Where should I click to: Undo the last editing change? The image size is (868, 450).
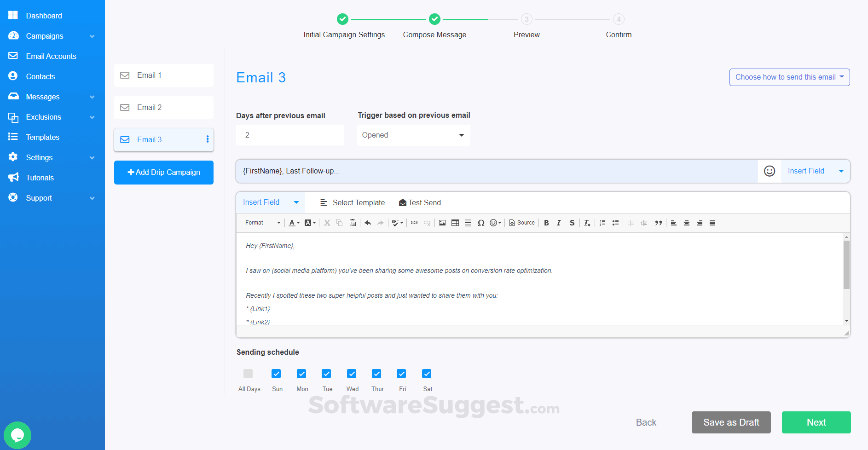367,223
